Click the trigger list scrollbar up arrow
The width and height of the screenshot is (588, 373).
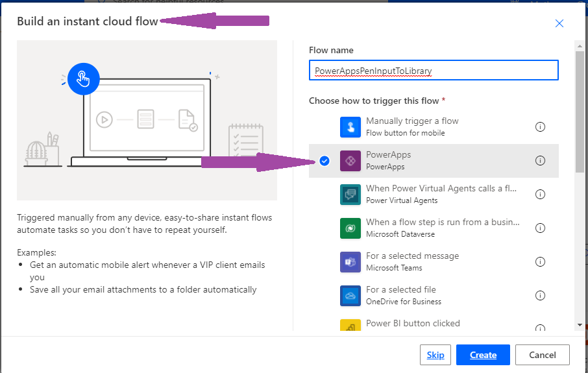(x=580, y=46)
